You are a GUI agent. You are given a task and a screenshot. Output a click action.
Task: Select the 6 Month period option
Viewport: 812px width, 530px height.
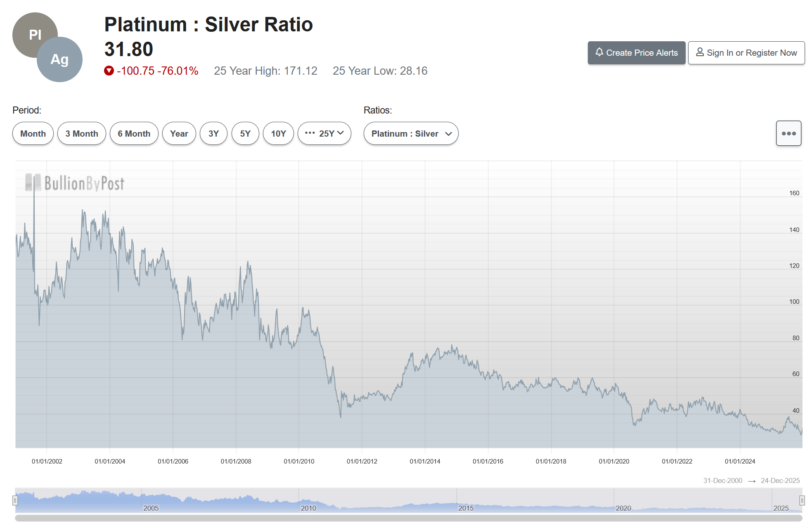[134, 134]
